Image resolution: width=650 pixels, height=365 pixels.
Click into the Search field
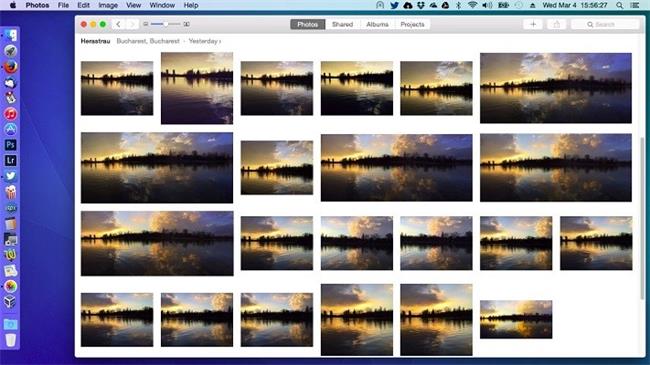tap(605, 24)
